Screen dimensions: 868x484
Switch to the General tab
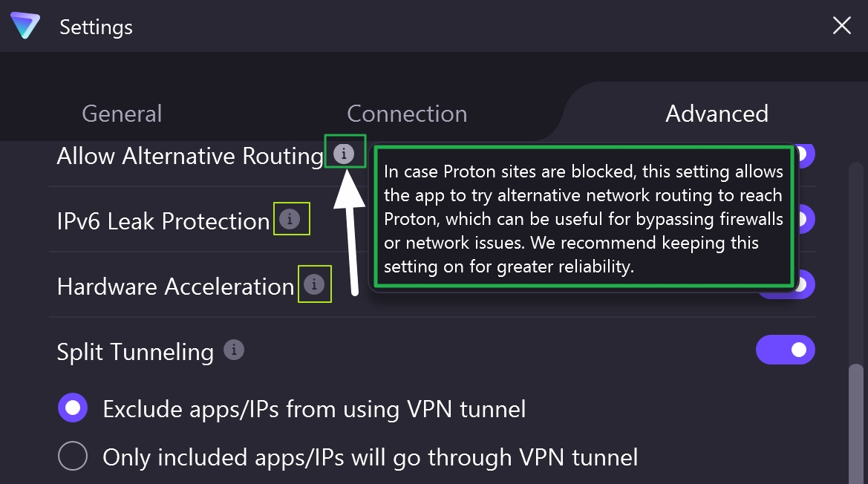pos(121,113)
